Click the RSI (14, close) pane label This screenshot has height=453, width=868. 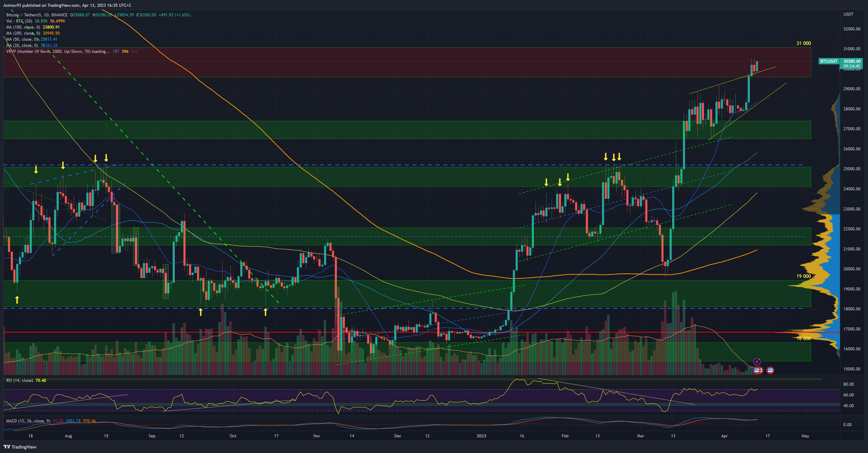click(x=19, y=380)
